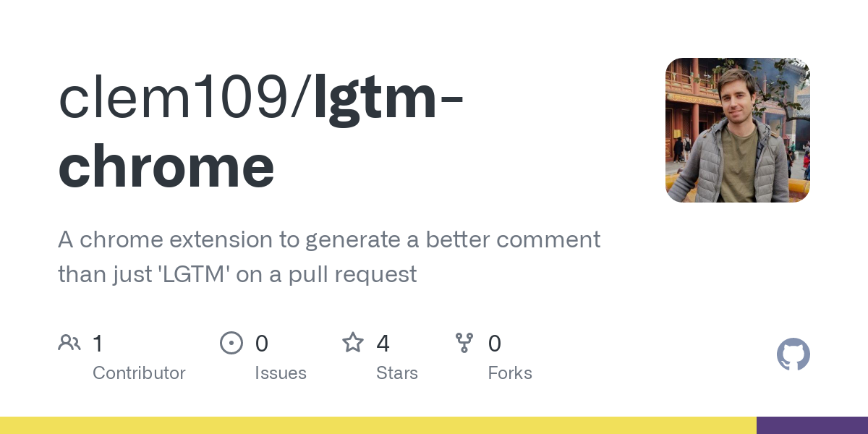Viewport: 868px width, 434px height.
Task: Select the Stars label
Action: tap(397, 373)
